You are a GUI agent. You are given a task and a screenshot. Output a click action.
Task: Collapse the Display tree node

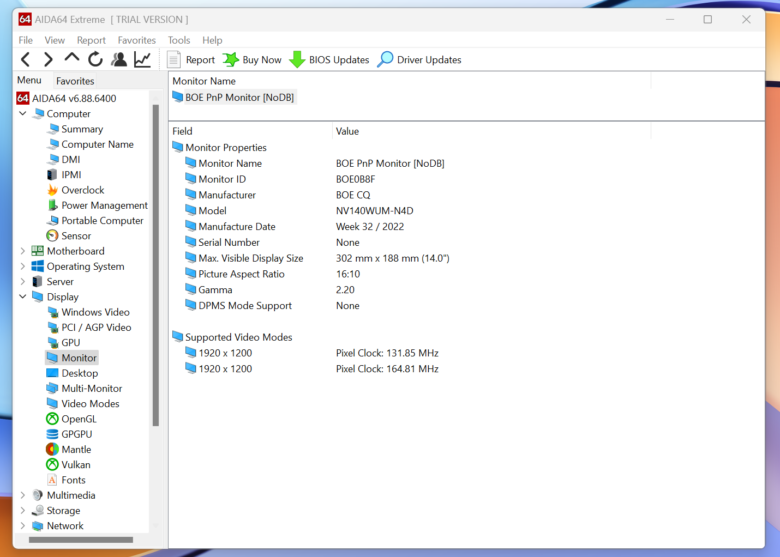[x=22, y=296]
